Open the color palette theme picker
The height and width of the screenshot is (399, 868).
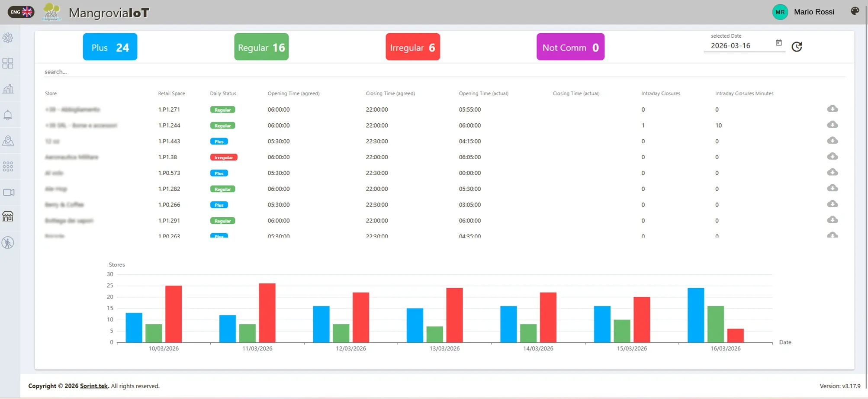(855, 11)
